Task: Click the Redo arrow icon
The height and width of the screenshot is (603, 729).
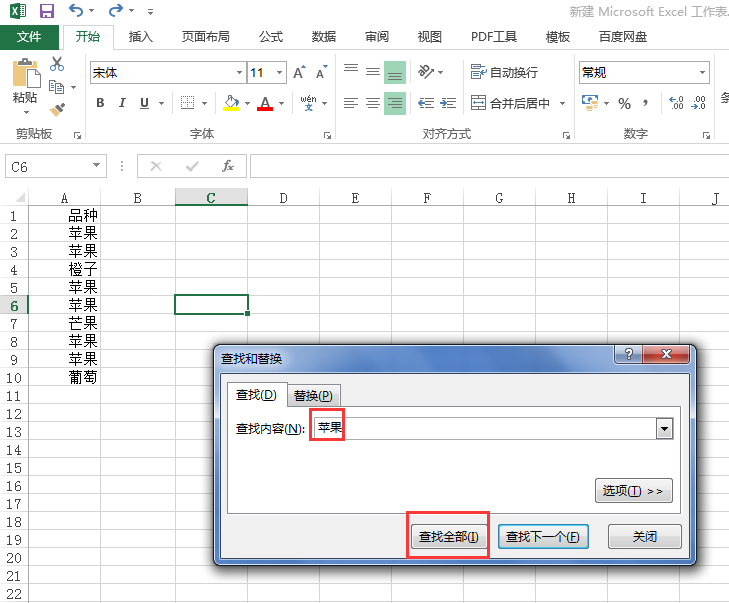Action: 116,10
